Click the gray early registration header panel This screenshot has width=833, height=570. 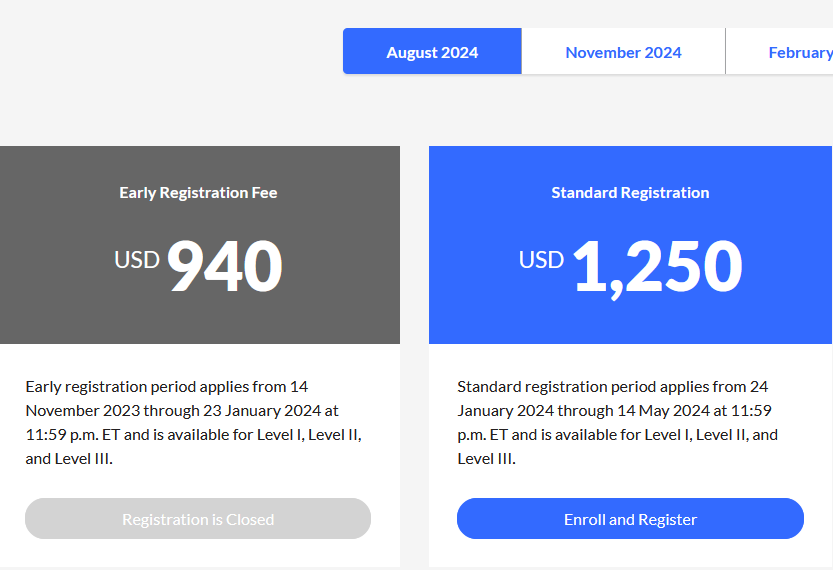click(x=200, y=245)
